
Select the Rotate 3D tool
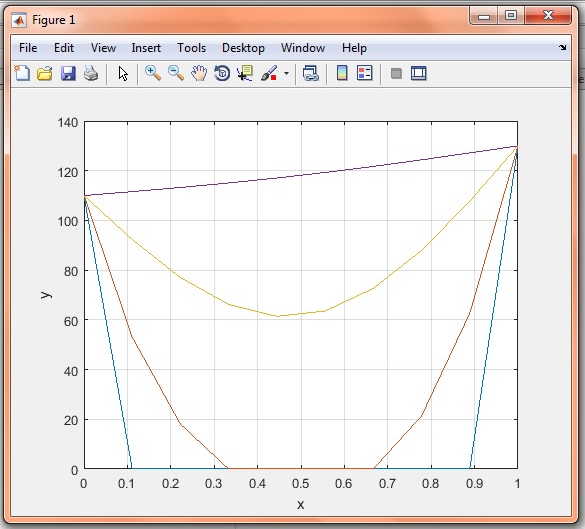tap(222, 73)
